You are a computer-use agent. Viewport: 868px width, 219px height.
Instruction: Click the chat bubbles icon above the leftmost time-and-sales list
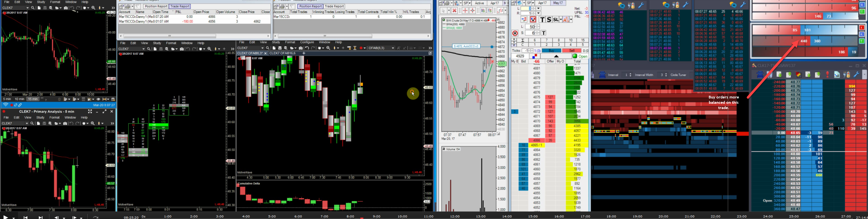[621, 5]
